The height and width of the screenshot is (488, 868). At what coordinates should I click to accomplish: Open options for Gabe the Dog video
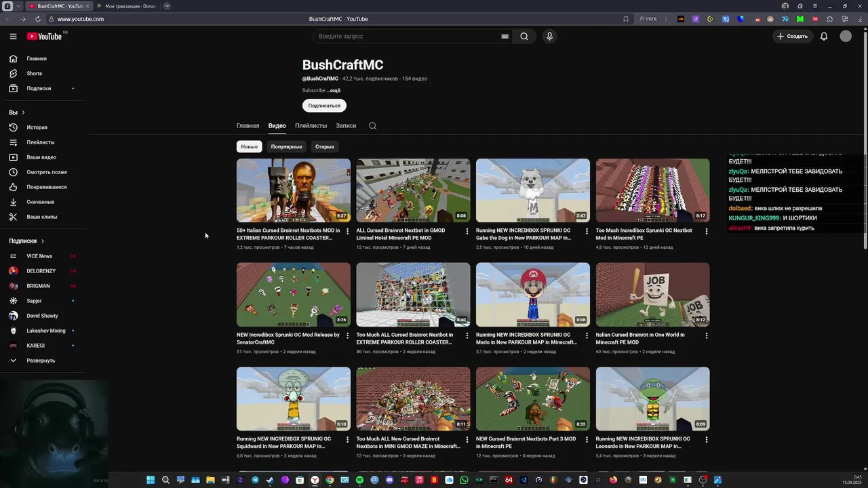[x=587, y=231]
